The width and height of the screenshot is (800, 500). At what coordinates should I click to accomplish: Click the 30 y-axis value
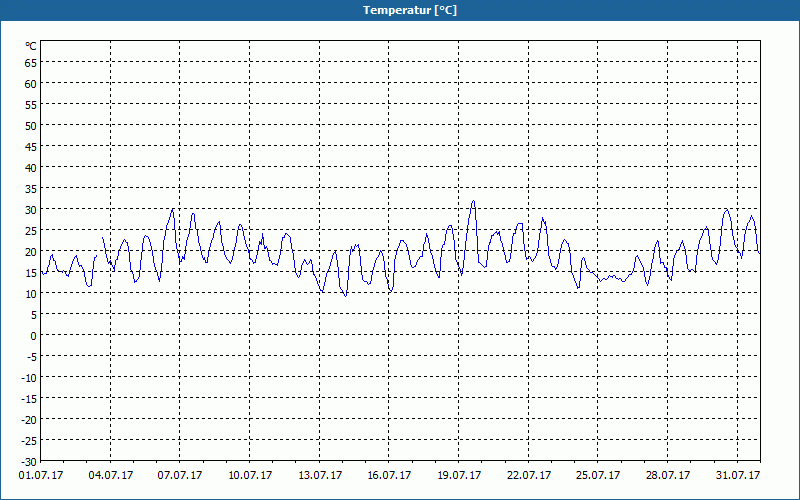click(x=31, y=210)
